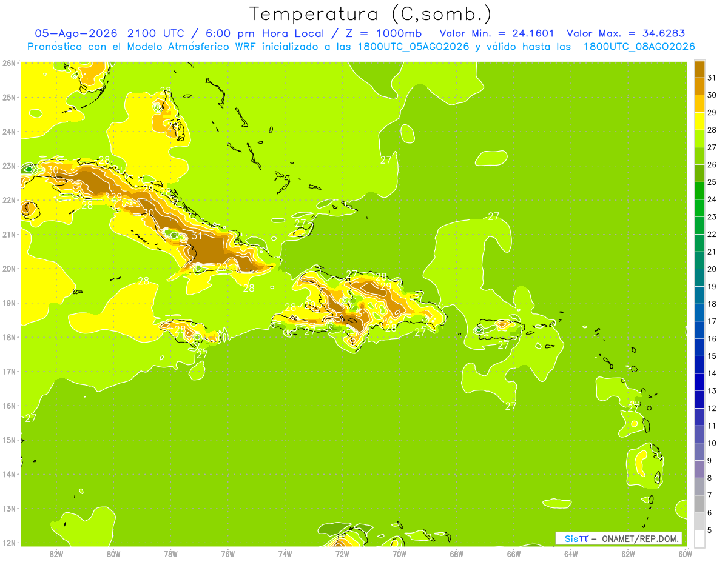The image size is (728, 562).
Task: Click the "19N" latitude axis label
Action: click(x=9, y=303)
